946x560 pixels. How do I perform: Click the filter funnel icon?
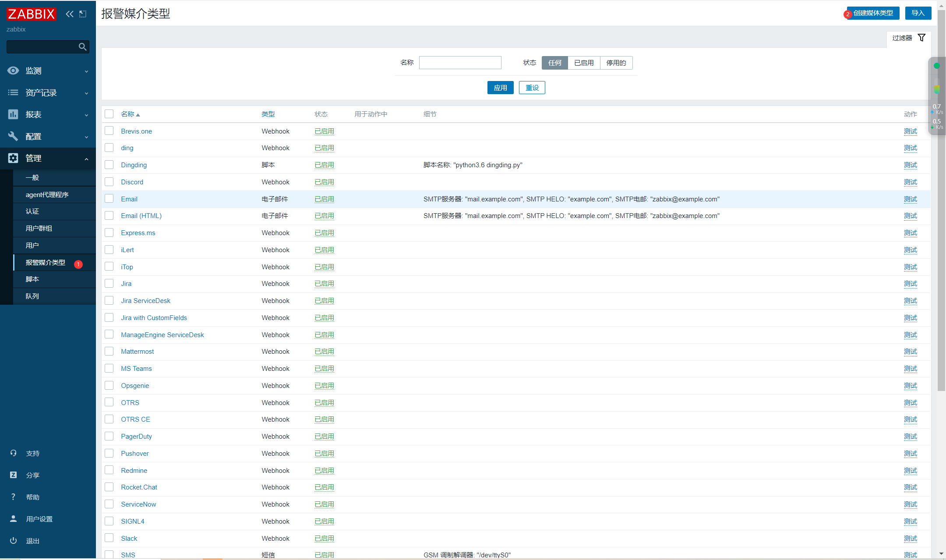(x=921, y=38)
